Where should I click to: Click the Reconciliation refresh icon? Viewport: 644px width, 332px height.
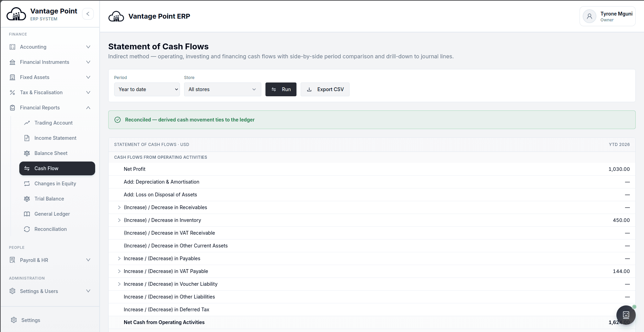point(27,229)
